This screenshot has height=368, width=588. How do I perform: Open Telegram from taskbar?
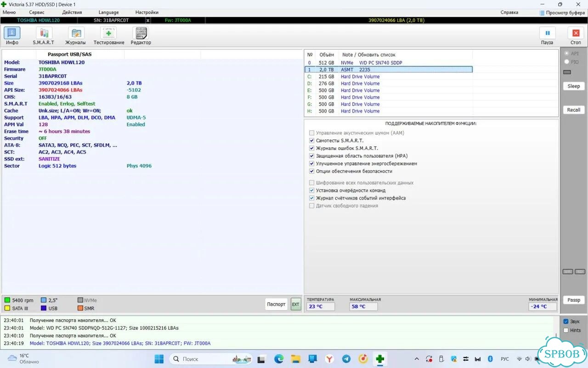pos(346,359)
